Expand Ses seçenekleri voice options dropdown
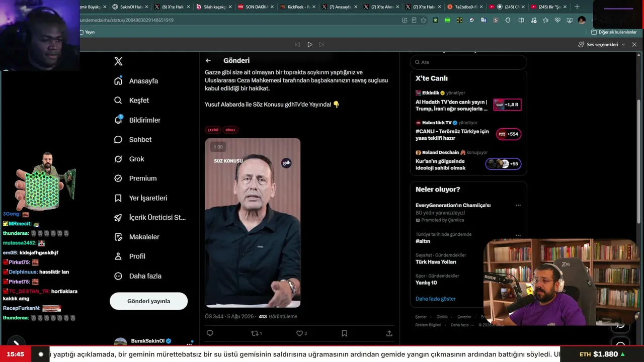This screenshot has width=644, height=362. tap(601, 45)
